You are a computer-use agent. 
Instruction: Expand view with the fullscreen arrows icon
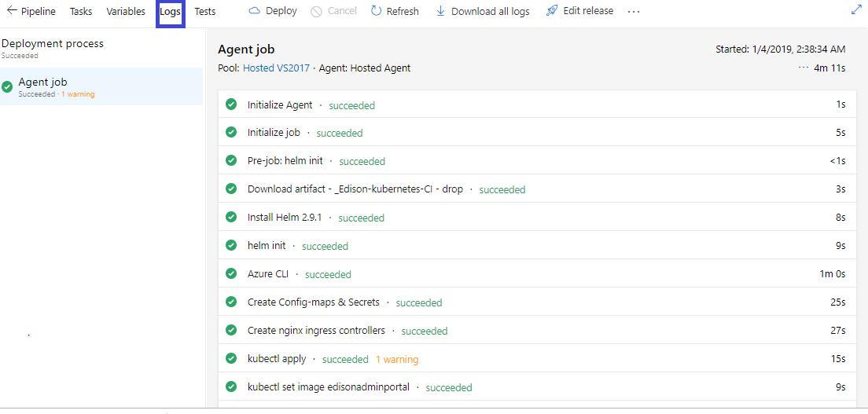click(856, 9)
